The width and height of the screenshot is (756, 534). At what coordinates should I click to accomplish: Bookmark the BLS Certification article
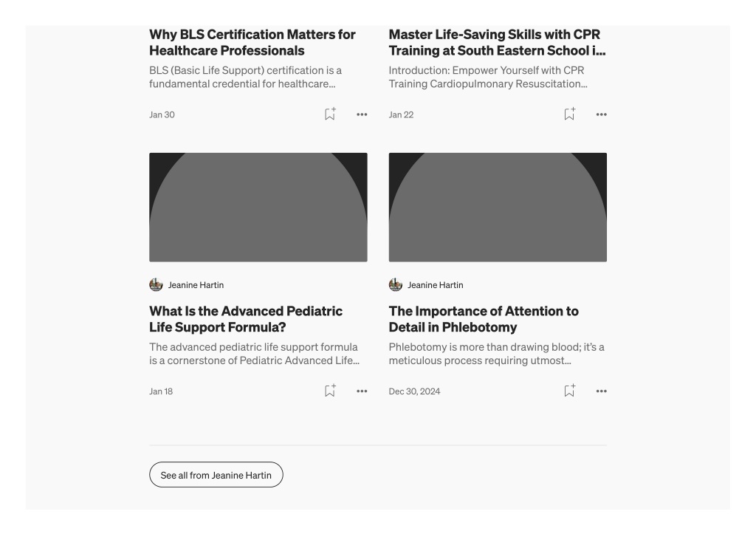coord(330,114)
